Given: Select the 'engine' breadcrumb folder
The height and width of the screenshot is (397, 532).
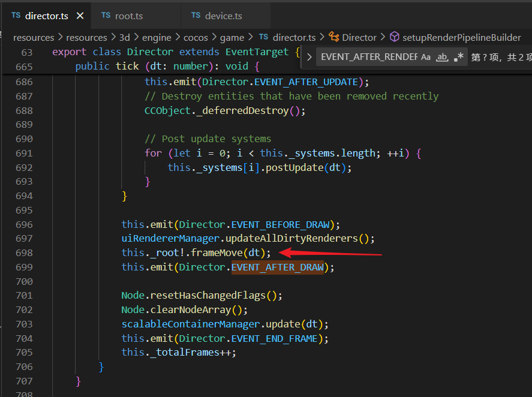Looking at the screenshot, I should click(157, 37).
